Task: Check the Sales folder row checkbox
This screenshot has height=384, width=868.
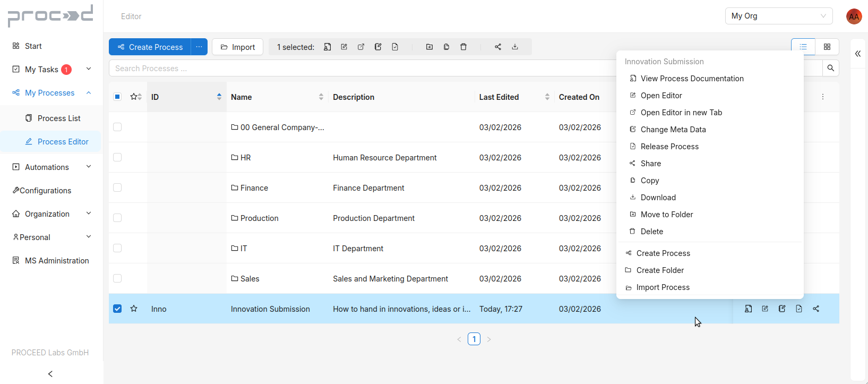Action: [117, 278]
